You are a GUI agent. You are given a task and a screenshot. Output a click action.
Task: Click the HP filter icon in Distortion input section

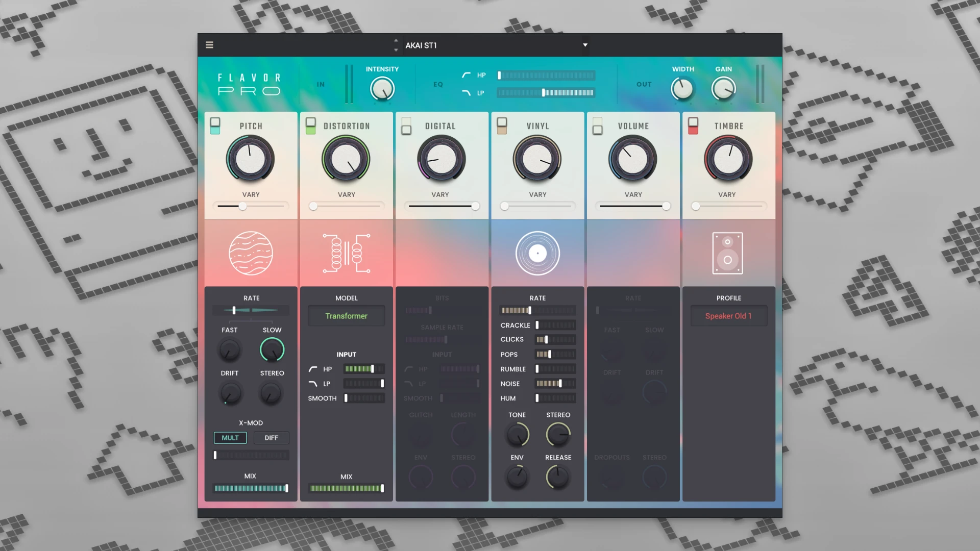pos(312,369)
